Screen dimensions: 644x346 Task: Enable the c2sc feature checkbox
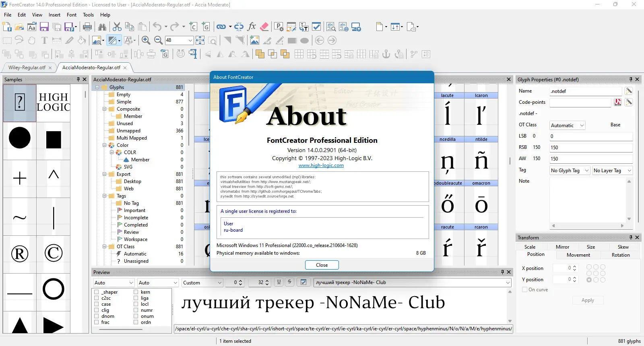click(97, 298)
